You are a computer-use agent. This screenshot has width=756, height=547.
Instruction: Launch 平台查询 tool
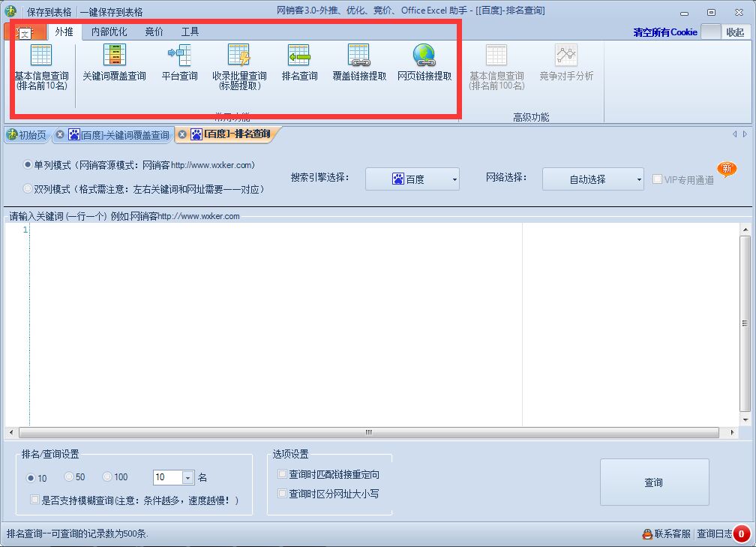[x=179, y=63]
